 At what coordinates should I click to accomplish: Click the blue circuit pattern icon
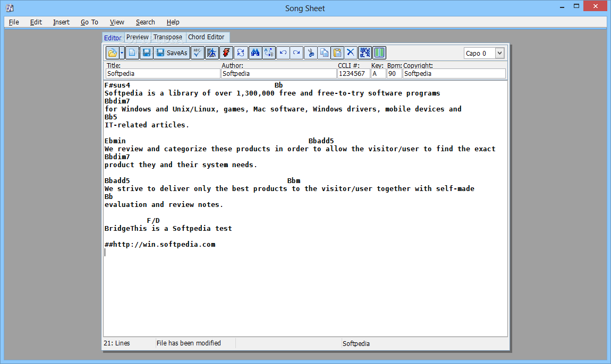tap(365, 53)
